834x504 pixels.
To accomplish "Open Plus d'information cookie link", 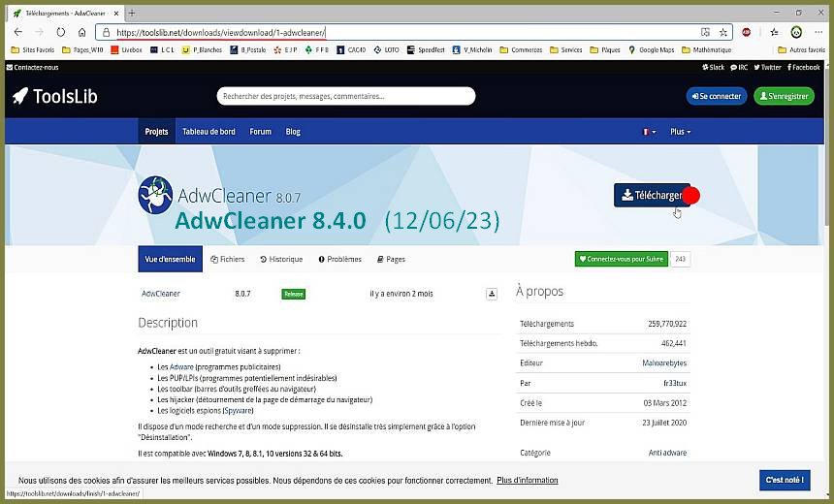I will (x=528, y=480).
